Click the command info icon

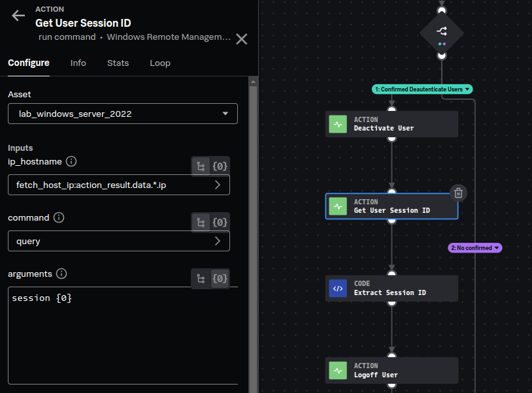(x=59, y=217)
